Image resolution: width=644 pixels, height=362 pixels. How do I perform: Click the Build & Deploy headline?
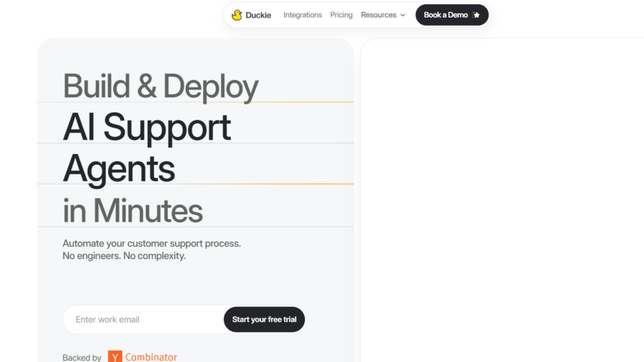(161, 87)
